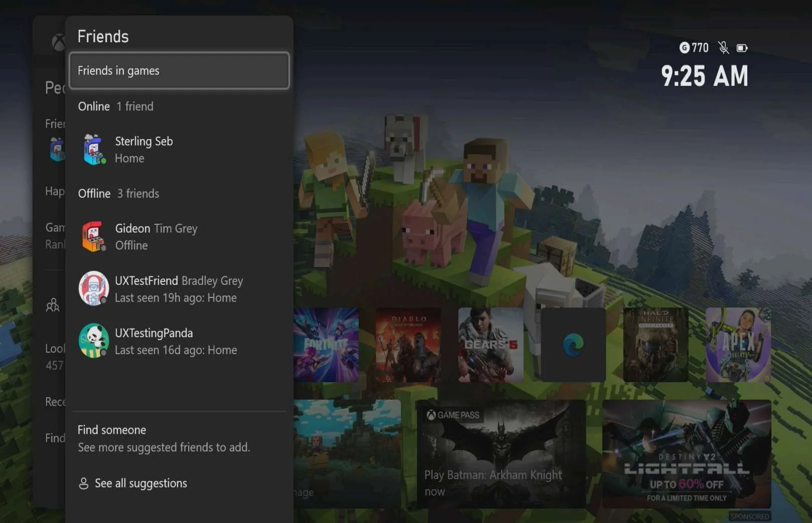Open Destiny 2 Lightfall sponsored tile
Screen dimensions: 812x523
[687, 454]
